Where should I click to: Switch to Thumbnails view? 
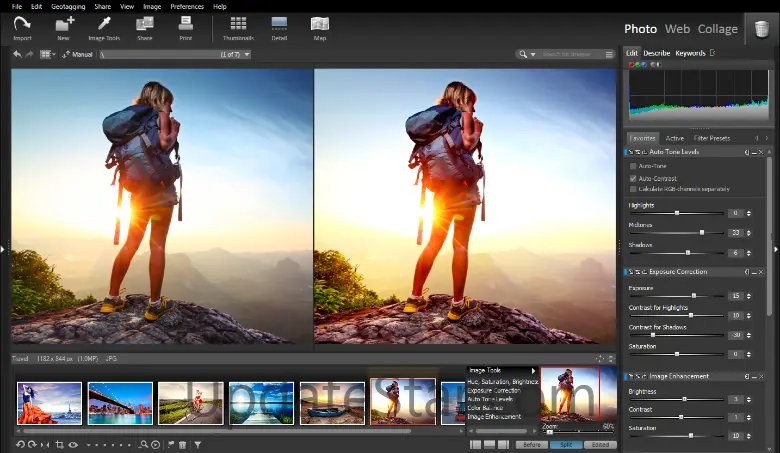pos(238,25)
